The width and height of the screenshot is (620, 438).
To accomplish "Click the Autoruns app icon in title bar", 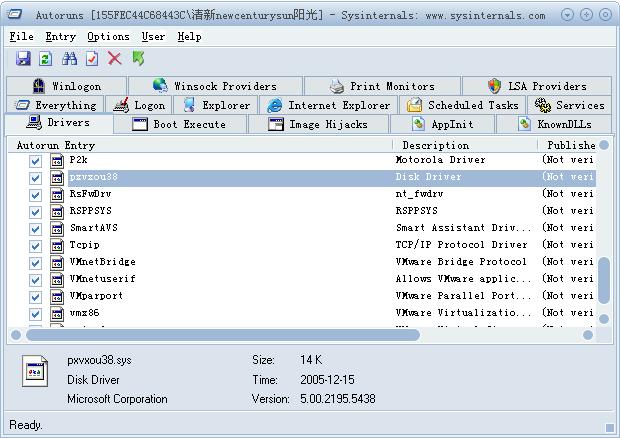I will [15, 15].
